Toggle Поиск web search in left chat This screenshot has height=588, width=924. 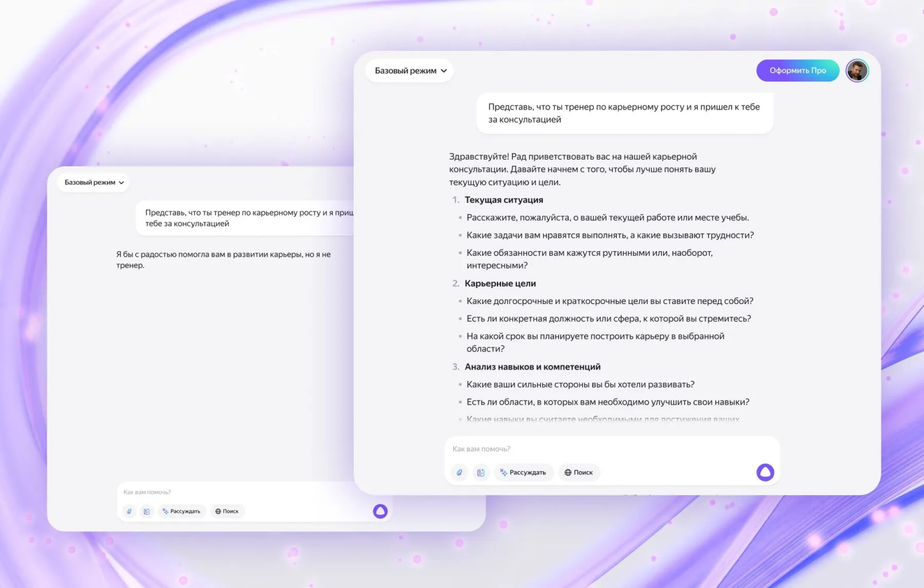(x=227, y=511)
